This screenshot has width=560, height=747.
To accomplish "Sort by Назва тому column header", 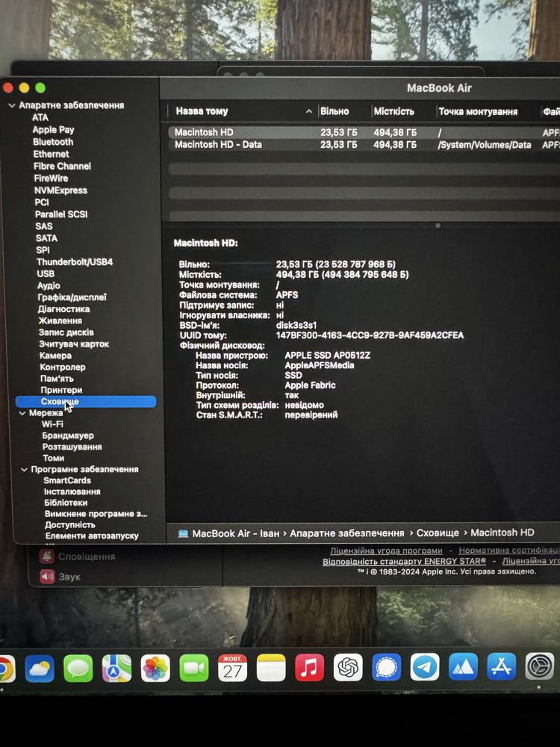I will tap(202, 111).
